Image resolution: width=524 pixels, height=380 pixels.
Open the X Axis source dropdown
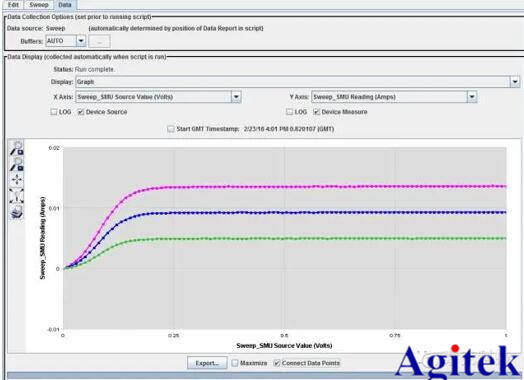pyautogui.click(x=236, y=97)
